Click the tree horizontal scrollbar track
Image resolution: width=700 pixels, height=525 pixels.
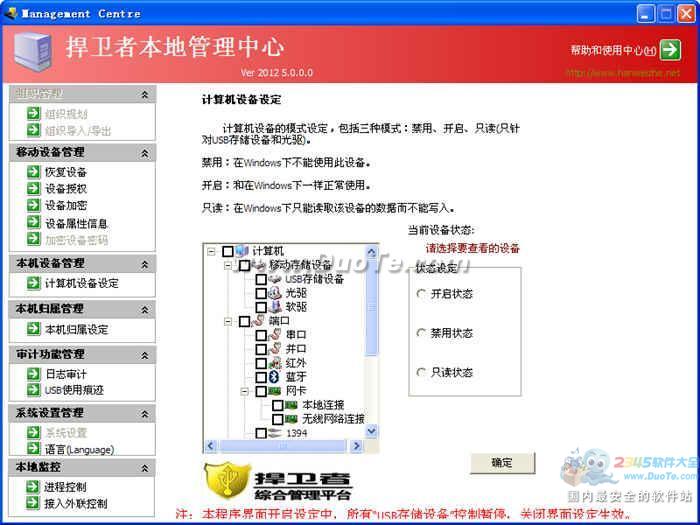coord(283,446)
